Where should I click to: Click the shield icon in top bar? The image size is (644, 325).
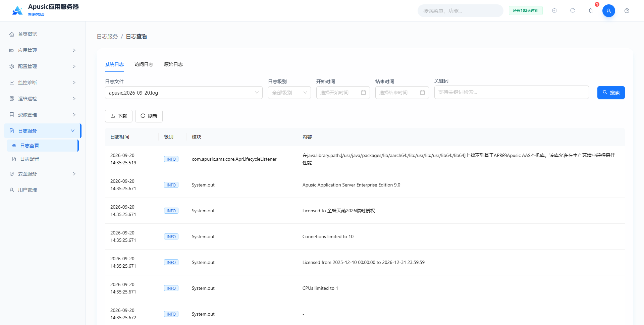coord(554,11)
